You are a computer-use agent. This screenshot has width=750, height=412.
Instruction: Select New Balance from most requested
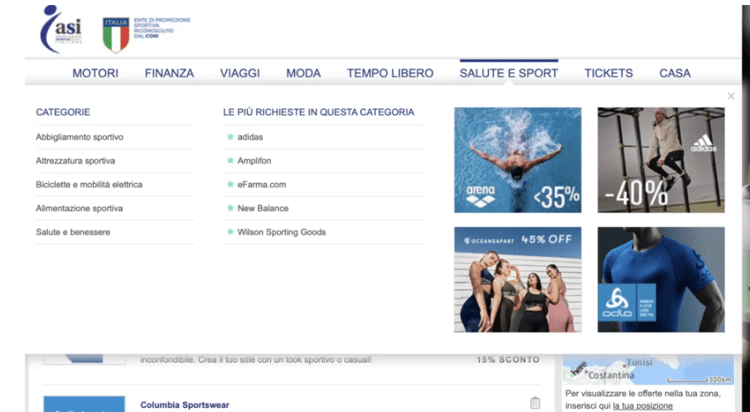click(x=263, y=208)
